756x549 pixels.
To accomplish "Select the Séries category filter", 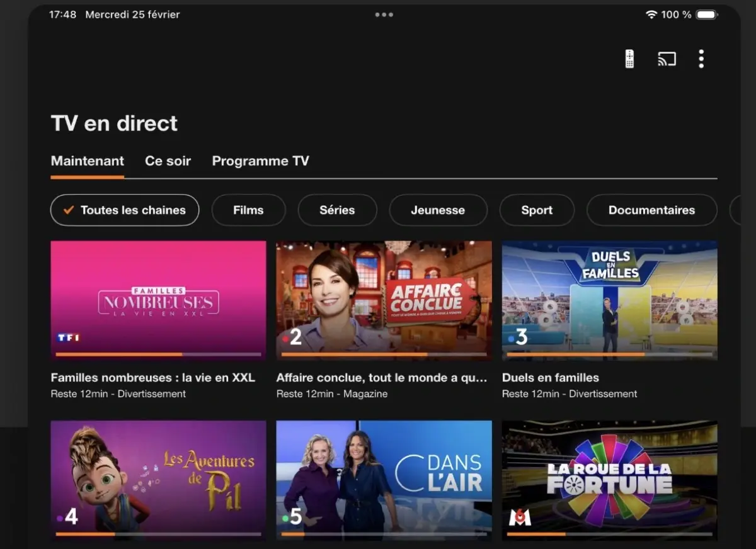I will click(x=337, y=210).
